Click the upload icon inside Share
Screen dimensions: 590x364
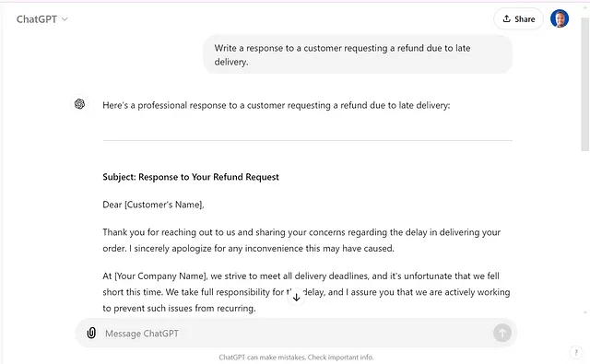click(507, 18)
